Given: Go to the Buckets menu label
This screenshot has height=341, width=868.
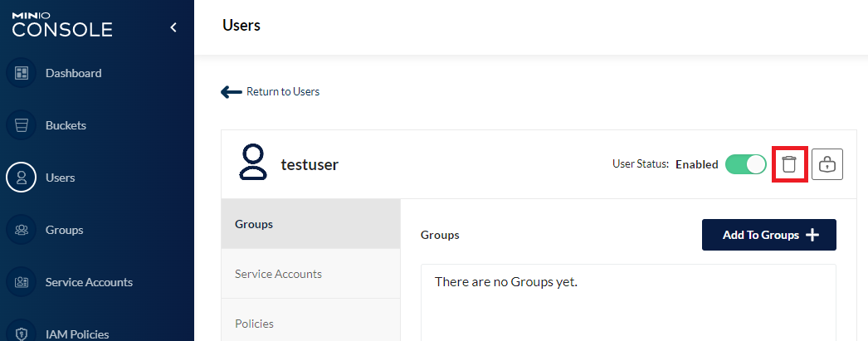Looking at the screenshot, I should (66, 125).
